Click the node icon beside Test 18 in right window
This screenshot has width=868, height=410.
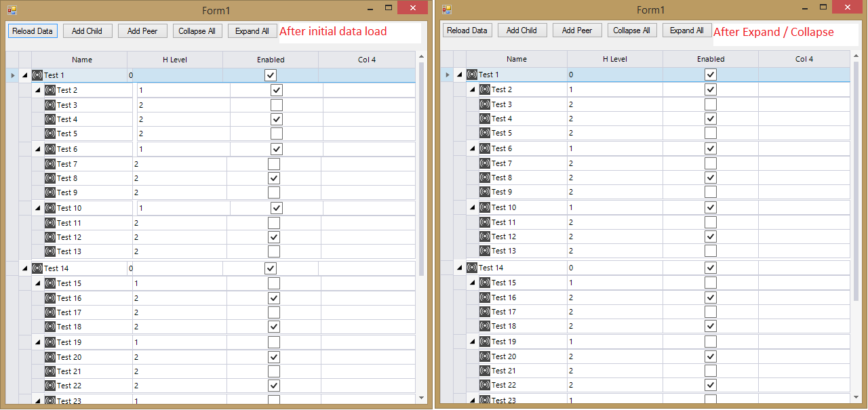485,326
